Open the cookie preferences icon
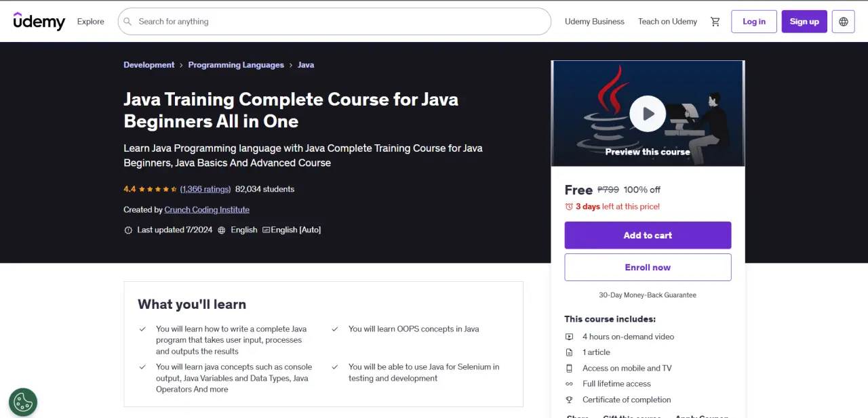Image resolution: width=868 pixels, height=418 pixels. coord(23,402)
